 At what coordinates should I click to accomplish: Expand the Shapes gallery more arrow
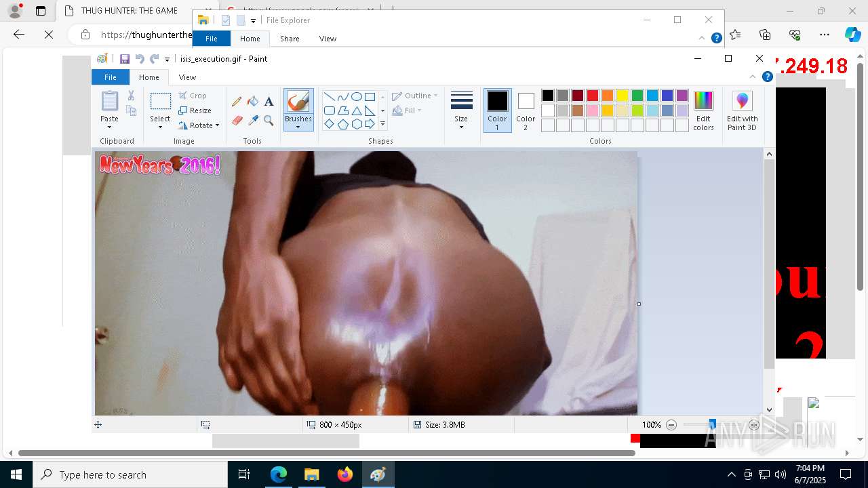point(382,124)
